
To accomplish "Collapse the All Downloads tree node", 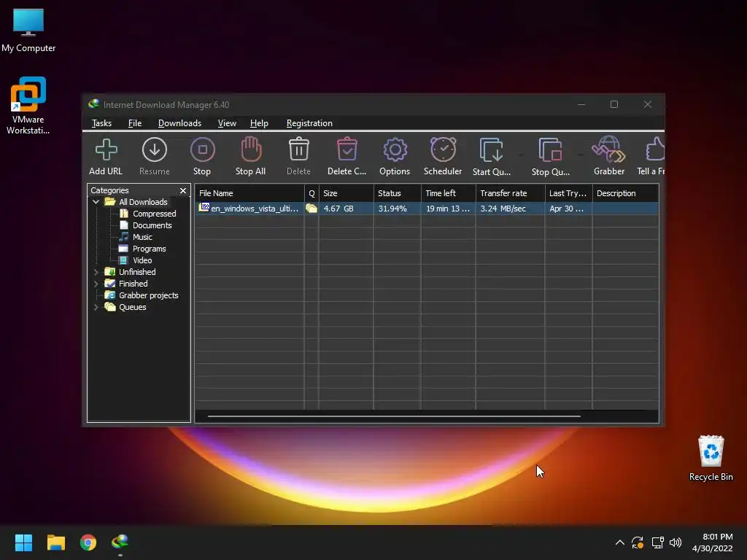I will [96, 202].
